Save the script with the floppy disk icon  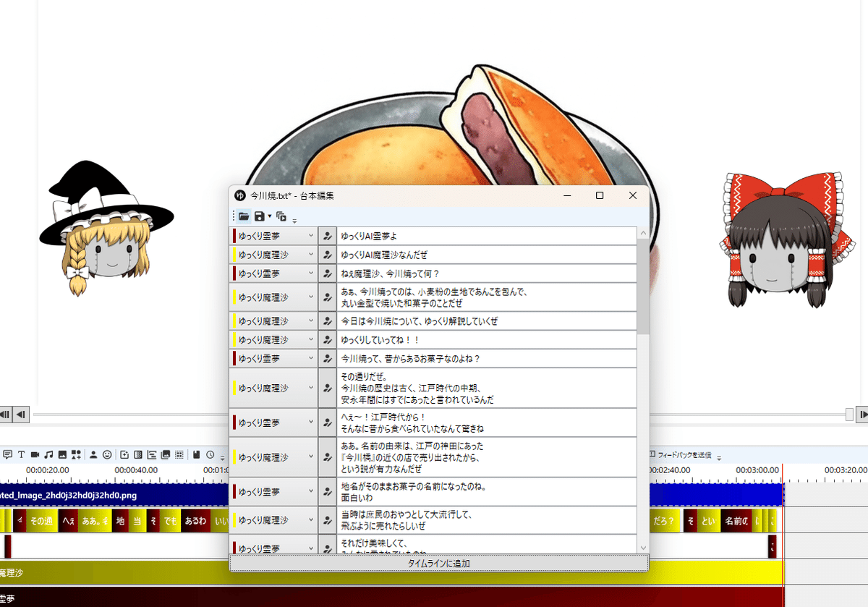point(259,216)
